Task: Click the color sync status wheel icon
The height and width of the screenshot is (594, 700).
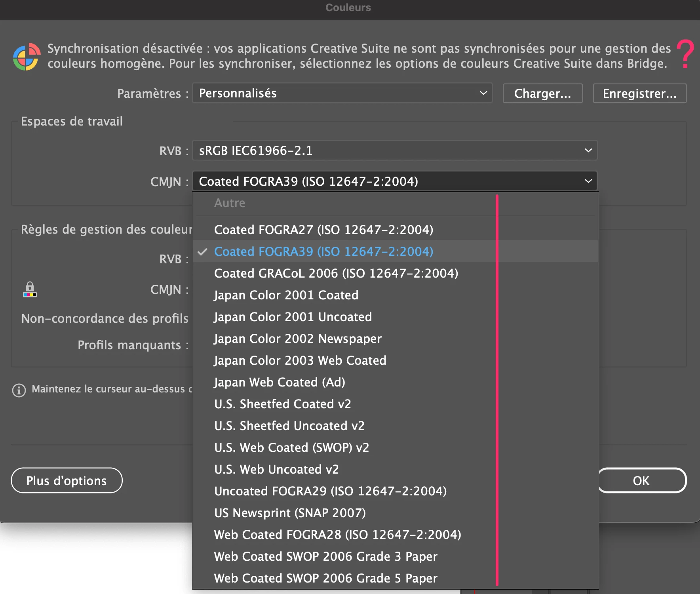Action: (x=27, y=57)
